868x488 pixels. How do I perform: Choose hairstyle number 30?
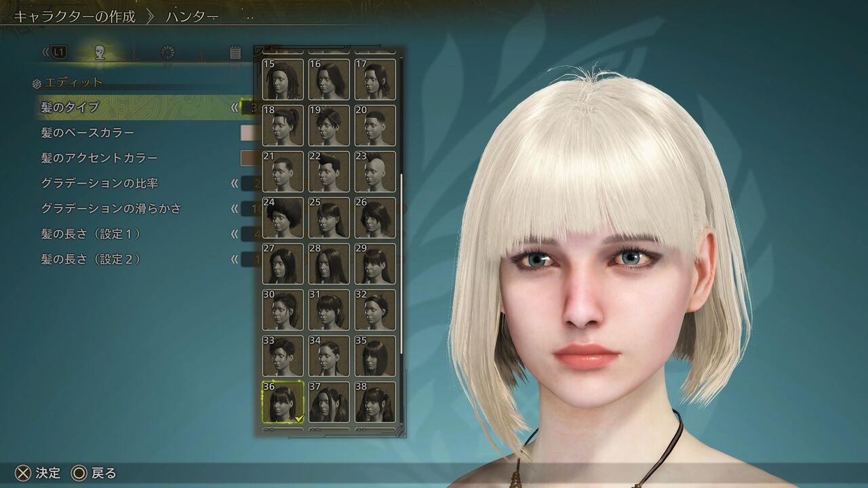tap(283, 310)
